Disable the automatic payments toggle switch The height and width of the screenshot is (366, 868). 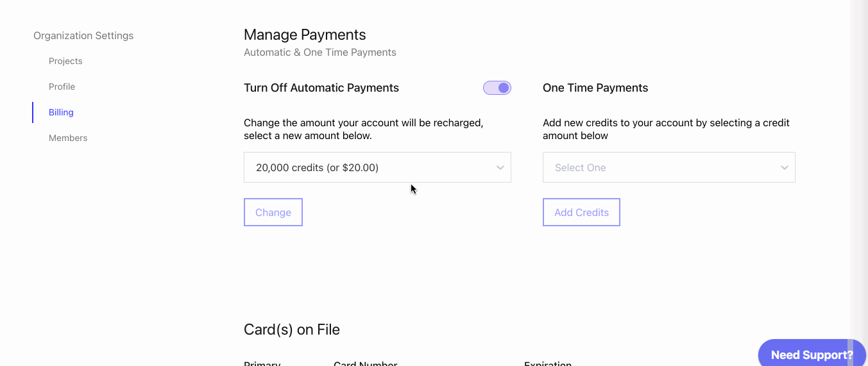click(497, 88)
